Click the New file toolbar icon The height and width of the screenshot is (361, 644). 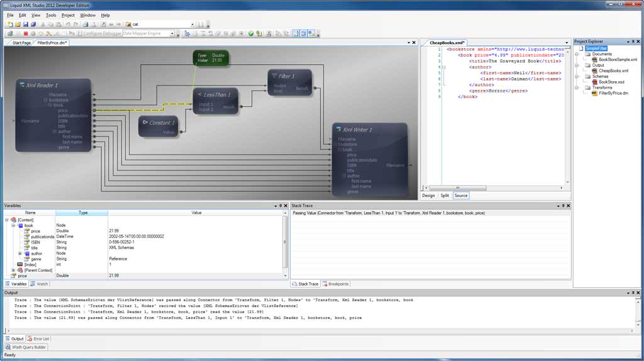point(10,25)
